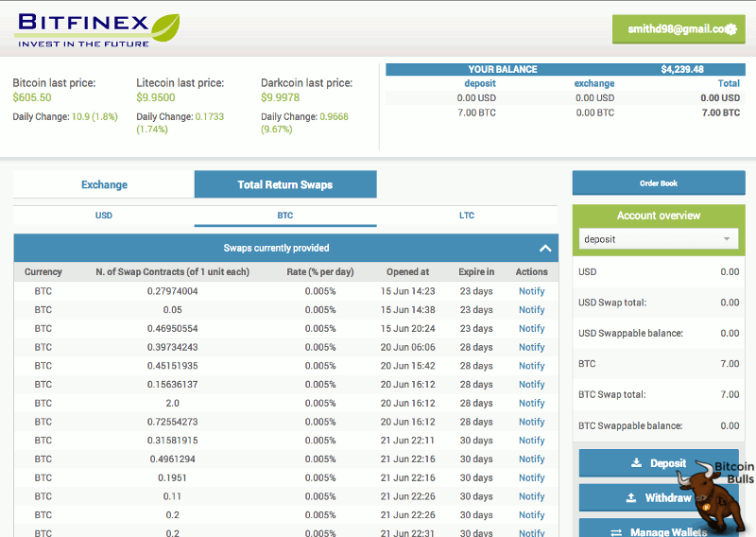Click the Deposit download icon

pyautogui.click(x=636, y=462)
